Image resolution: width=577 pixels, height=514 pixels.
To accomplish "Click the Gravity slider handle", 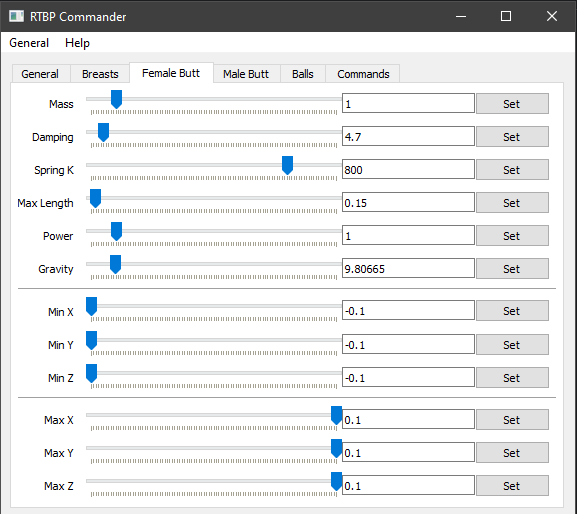I will (116, 265).
